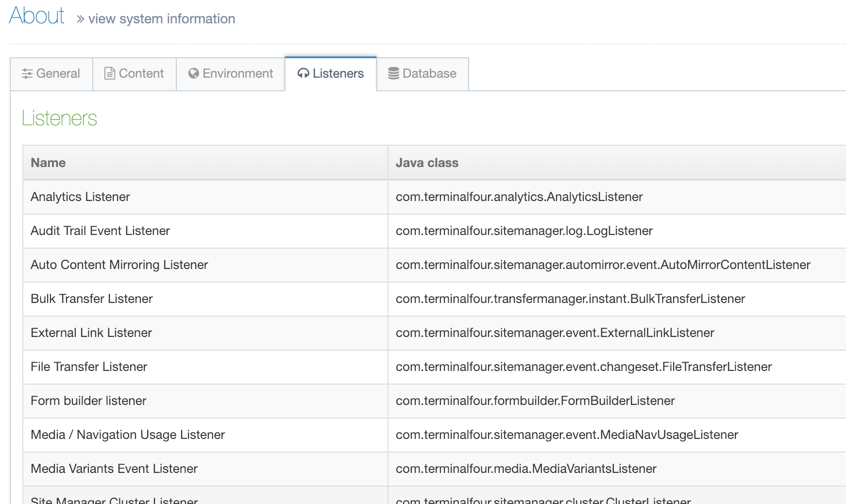Click the About page heading
This screenshot has width=846, height=504.
coord(37,16)
